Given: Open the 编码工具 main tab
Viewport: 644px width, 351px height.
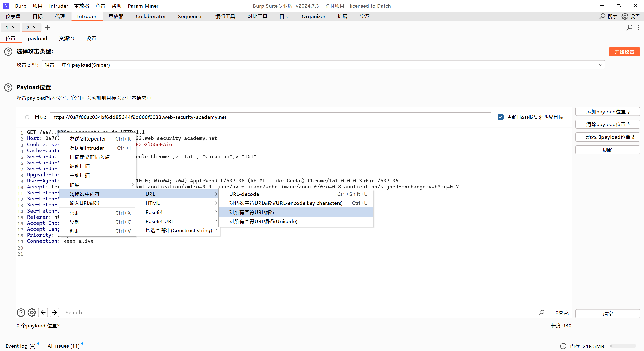Looking at the screenshot, I should [225, 16].
